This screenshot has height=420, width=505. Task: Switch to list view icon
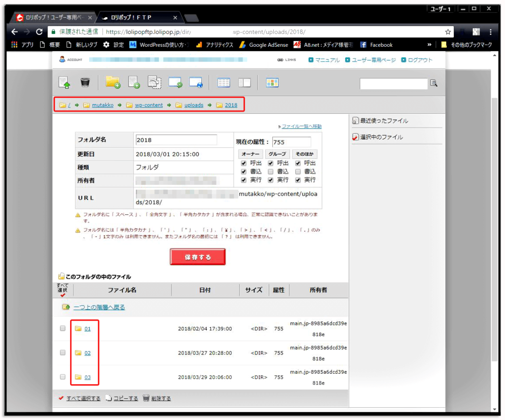tap(223, 82)
